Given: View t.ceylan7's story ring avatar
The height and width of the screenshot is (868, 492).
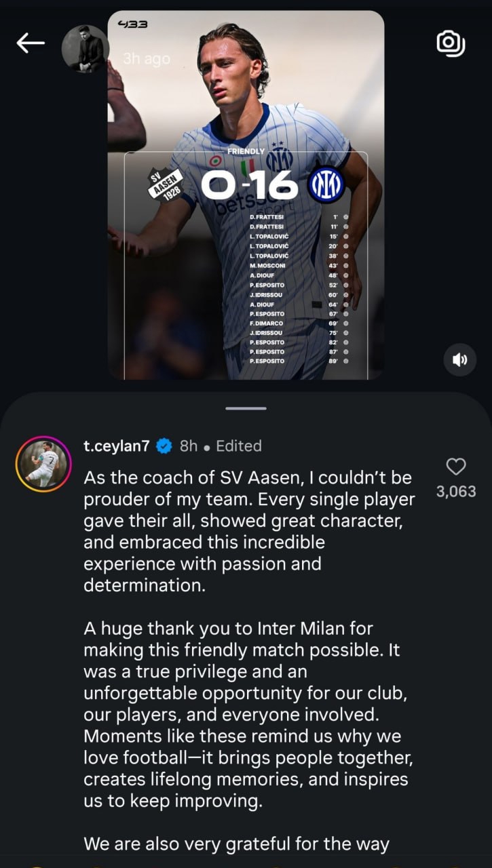Looking at the screenshot, I should point(43,464).
